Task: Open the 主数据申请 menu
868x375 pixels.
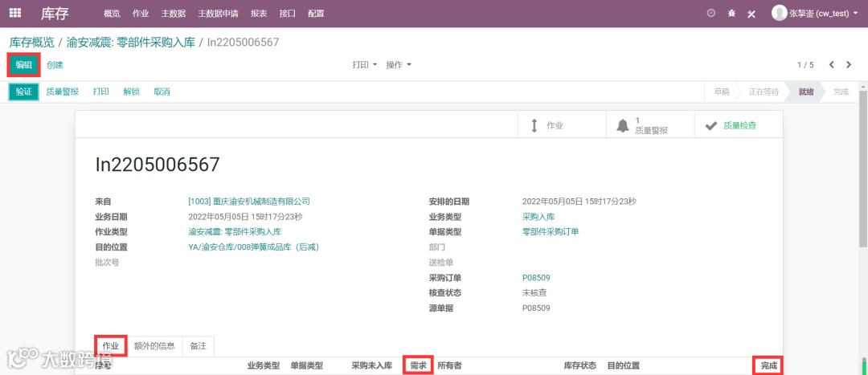Action: [x=218, y=14]
